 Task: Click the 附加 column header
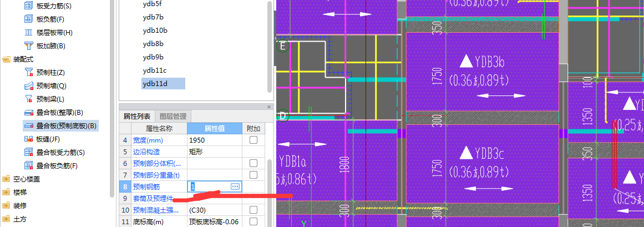(x=253, y=128)
